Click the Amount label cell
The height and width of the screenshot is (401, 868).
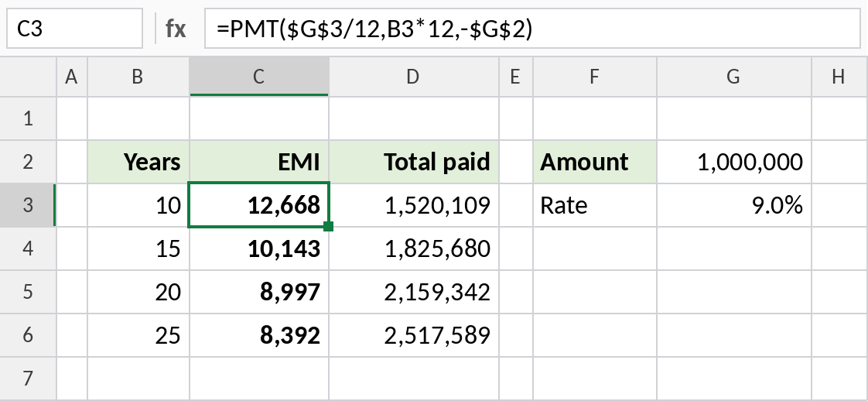tap(595, 162)
